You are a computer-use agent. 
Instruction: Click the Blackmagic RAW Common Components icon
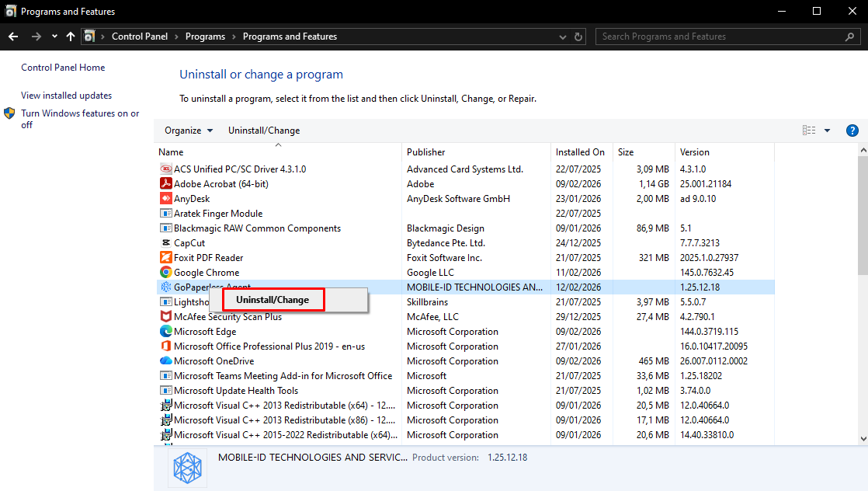tap(165, 228)
